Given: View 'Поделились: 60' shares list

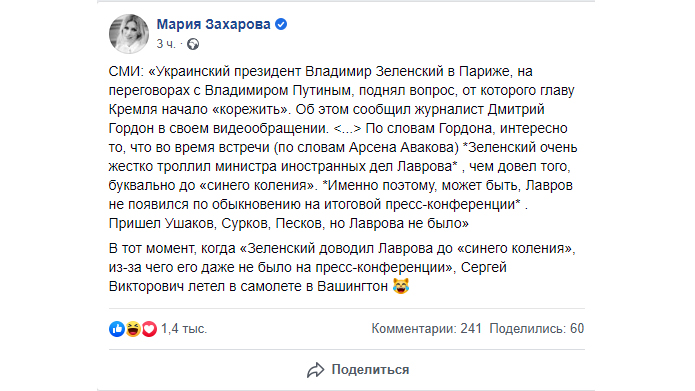Looking at the screenshot, I should (x=537, y=328).
